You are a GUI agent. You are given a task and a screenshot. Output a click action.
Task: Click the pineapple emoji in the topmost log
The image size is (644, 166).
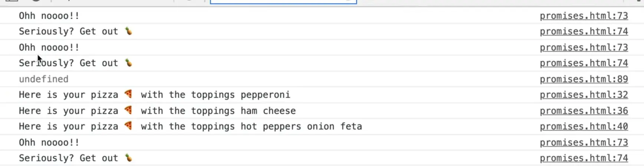tap(128, 31)
